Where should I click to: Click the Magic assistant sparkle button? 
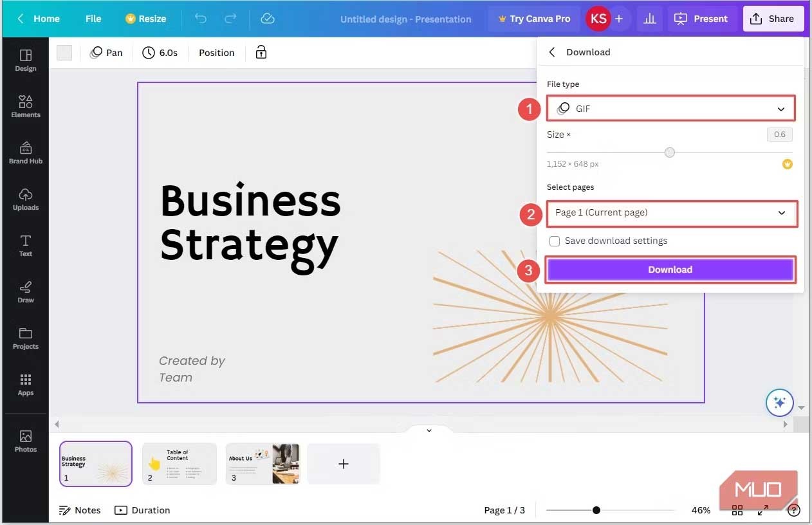click(x=779, y=403)
